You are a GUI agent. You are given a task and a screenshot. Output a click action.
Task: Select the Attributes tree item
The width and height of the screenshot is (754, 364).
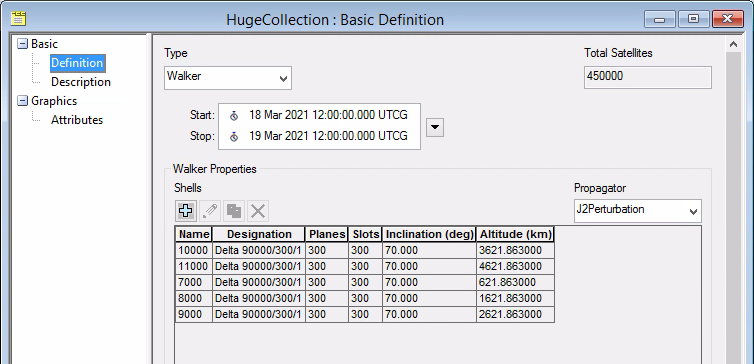click(77, 120)
